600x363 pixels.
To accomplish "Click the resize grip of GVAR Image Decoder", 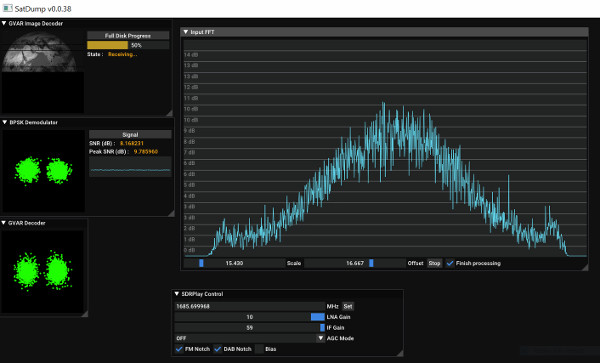I will [169, 112].
